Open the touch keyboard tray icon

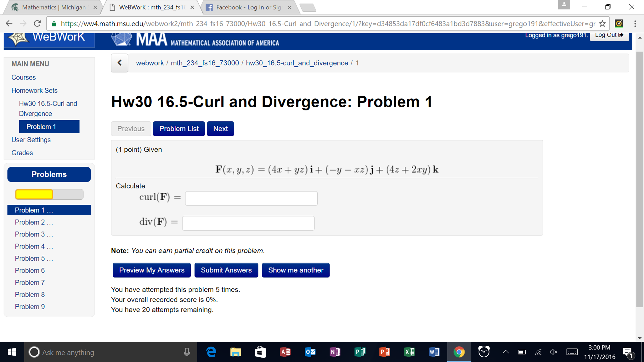tap(572, 352)
